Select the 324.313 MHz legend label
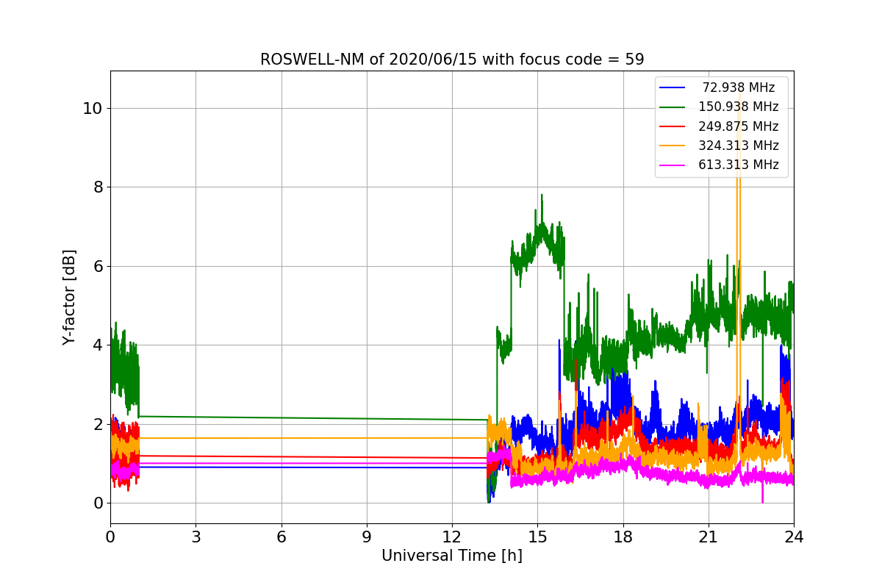The width and height of the screenshot is (882, 588). click(739, 146)
